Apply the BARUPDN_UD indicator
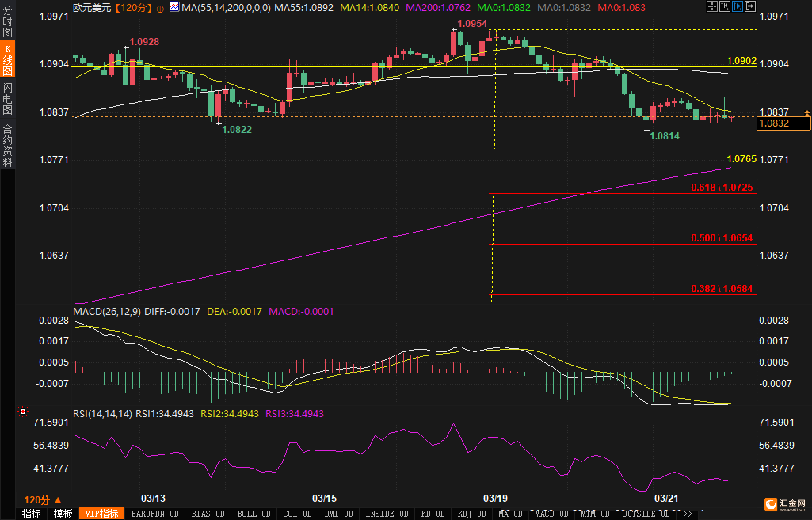The image size is (812, 520). pyautogui.click(x=154, y=514)
